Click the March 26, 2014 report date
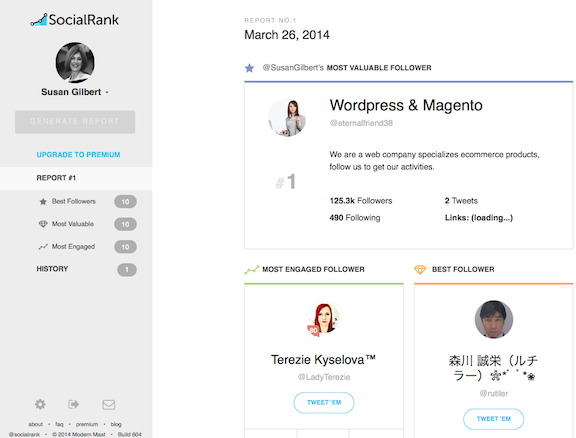 [x=287, y=35]
